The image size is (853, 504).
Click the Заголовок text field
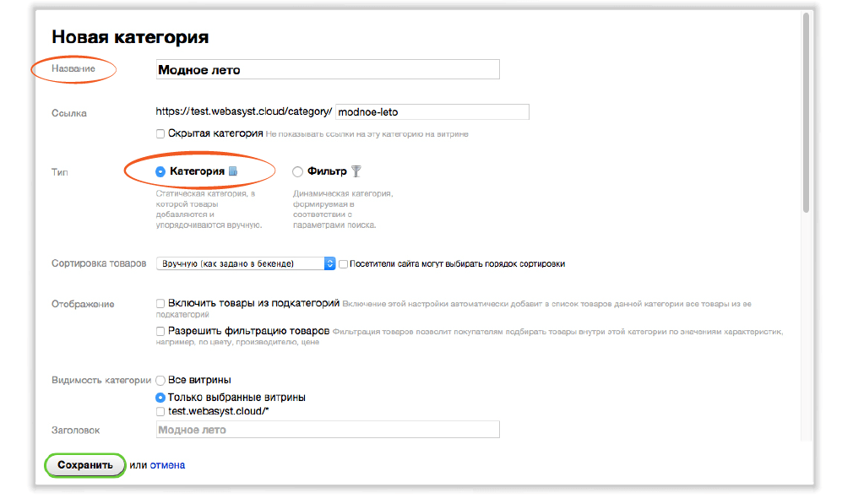coord(328,430)
